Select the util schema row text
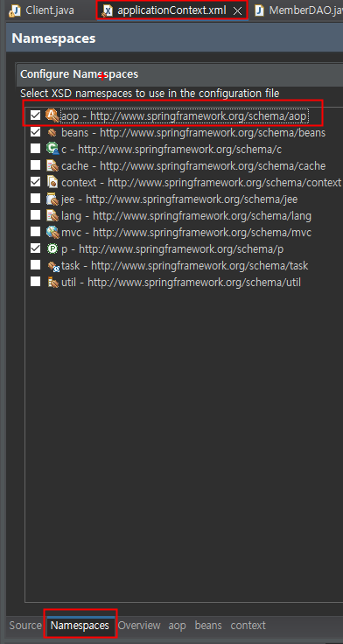The width and height of the screenshot is (343, 644). tap(181, 282)
